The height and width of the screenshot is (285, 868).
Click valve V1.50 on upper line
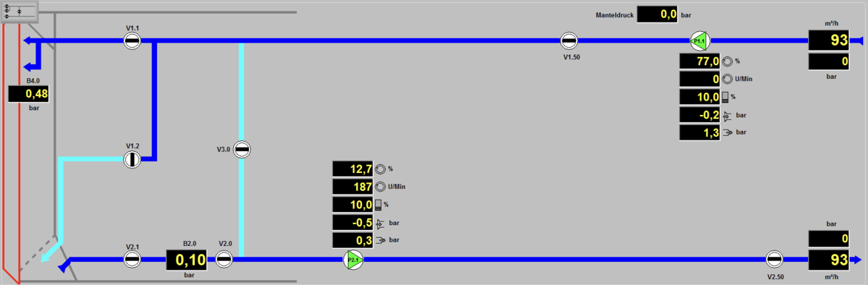tap(568, 41)
